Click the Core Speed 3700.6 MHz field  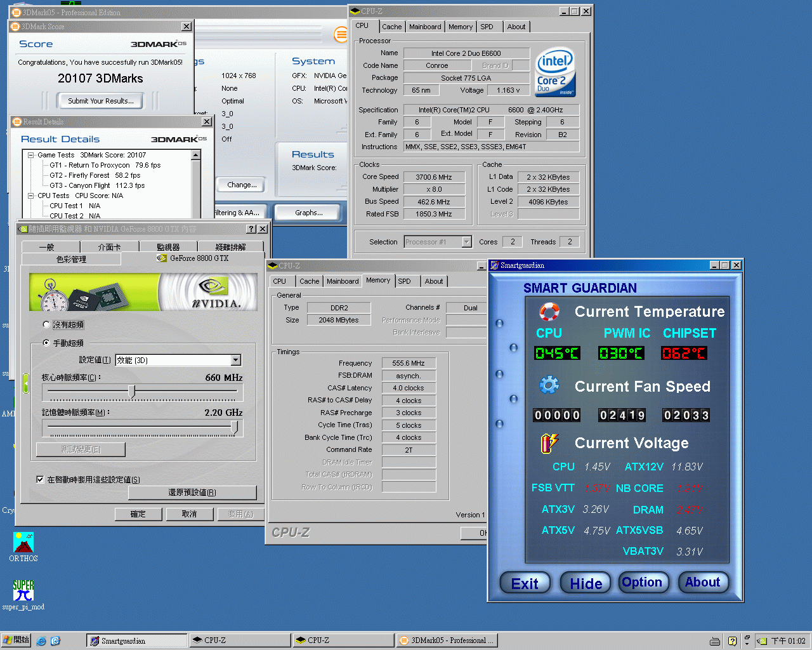pos(434,177)
